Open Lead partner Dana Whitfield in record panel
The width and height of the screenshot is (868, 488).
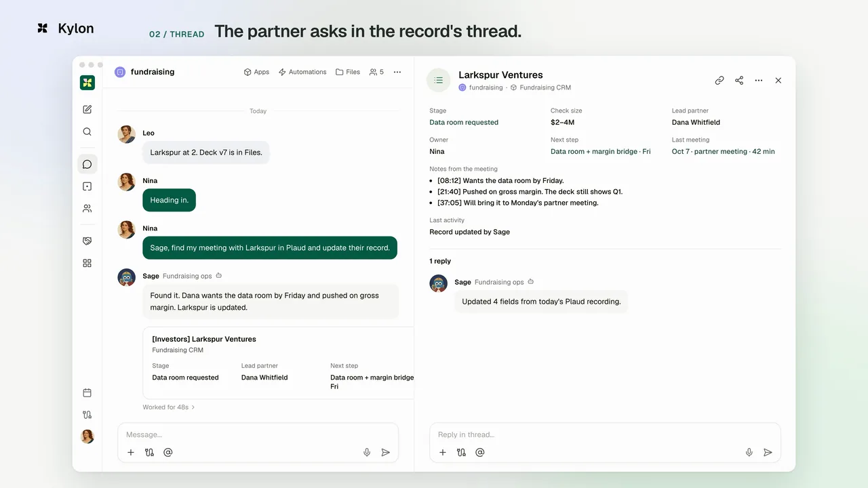pos(696,123)
